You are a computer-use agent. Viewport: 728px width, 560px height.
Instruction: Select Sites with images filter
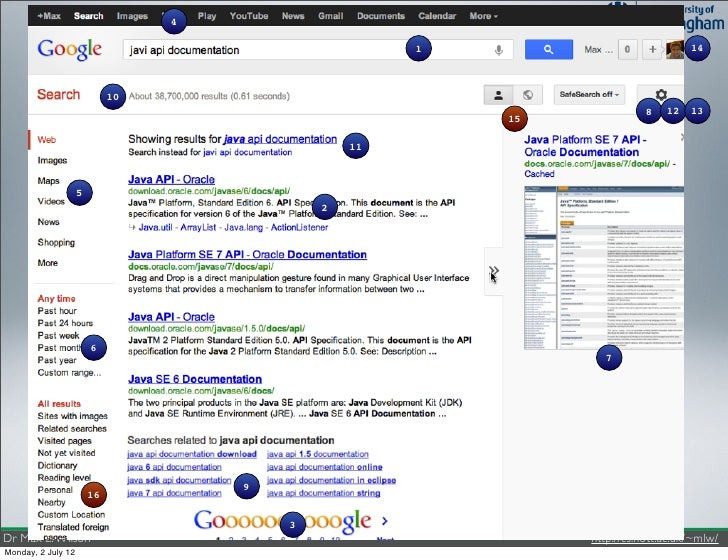pyautogui.click(x=72, y=416)
